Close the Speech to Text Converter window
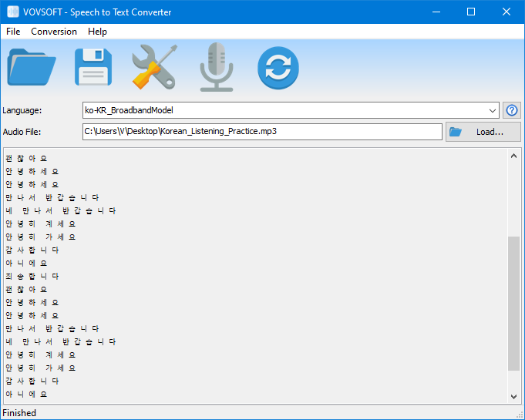This screenshot has width=525, height=420. tap(506, 12)
